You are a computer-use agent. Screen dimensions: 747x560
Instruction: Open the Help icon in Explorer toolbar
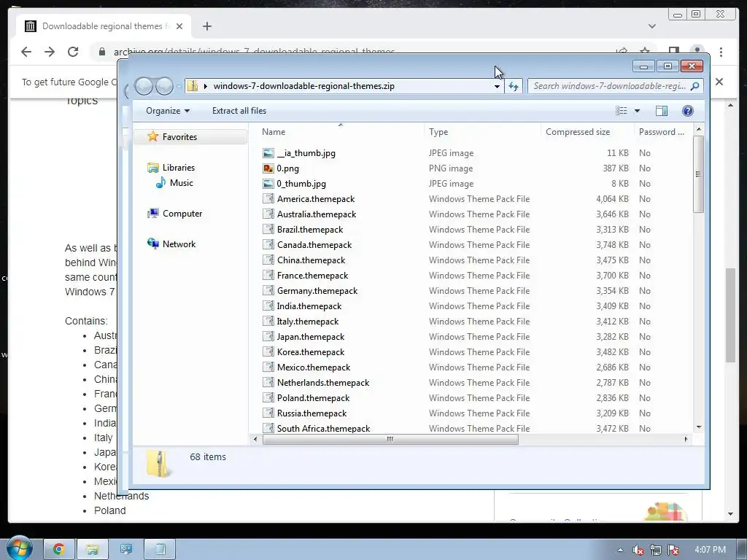(x=687, y=111)
